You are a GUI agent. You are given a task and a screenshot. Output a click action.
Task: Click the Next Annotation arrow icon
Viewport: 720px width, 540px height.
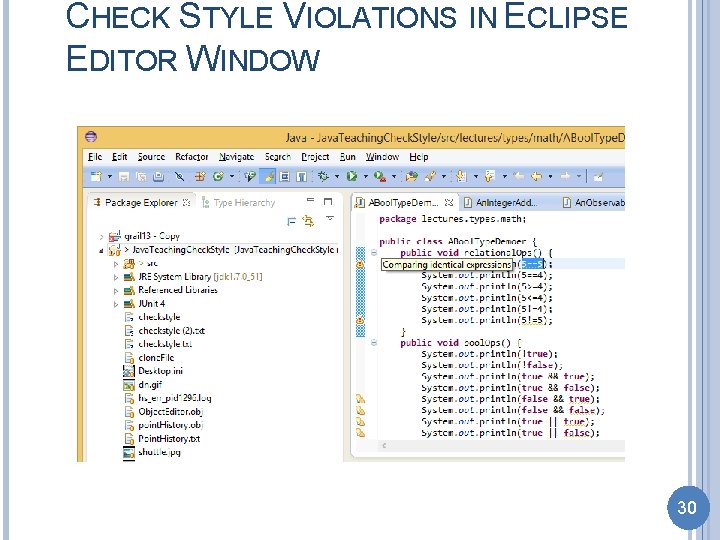(461, 176)
